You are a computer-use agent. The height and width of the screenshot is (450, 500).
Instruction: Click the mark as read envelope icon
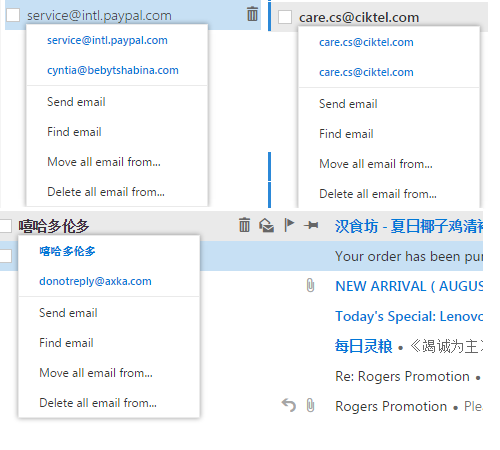click(267, 225)
